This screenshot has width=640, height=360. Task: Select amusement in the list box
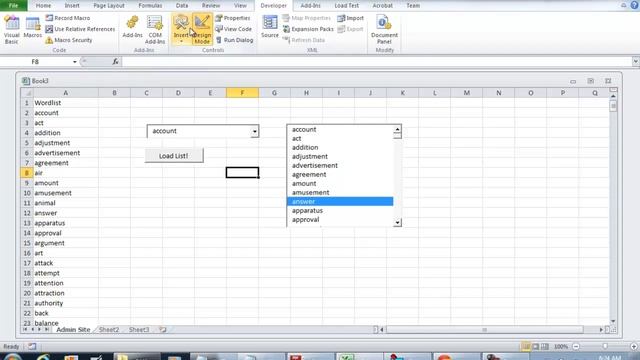coord(340,192)
